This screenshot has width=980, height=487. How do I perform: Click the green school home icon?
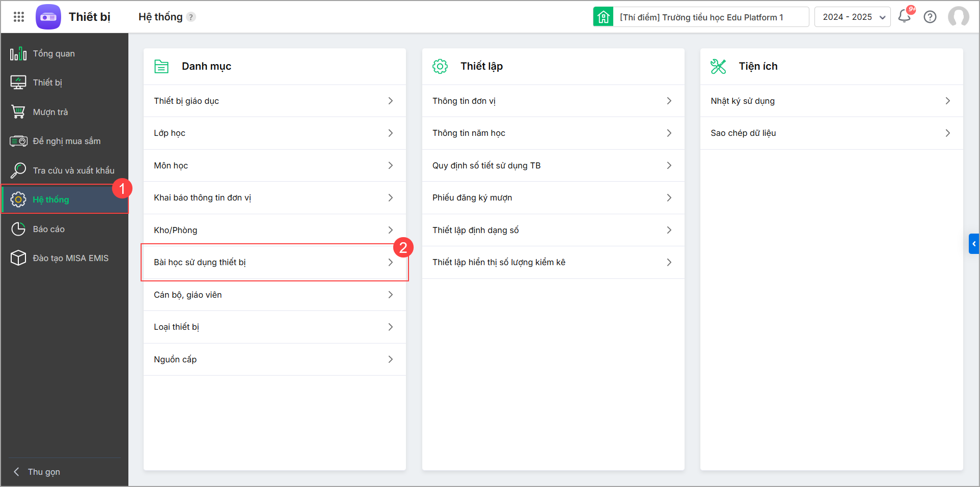coord(603,17)
